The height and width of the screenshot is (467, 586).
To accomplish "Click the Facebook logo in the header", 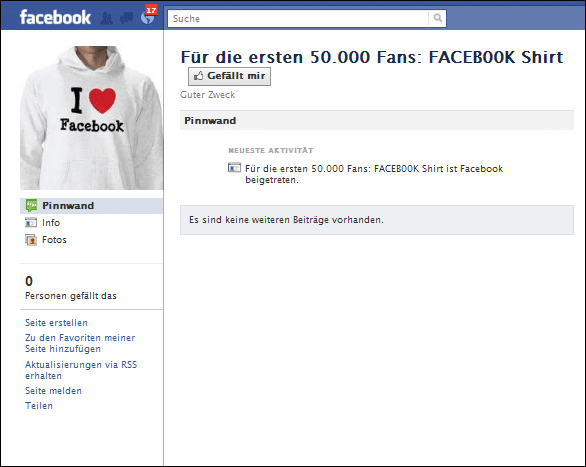I will click(x=55, y=18).
